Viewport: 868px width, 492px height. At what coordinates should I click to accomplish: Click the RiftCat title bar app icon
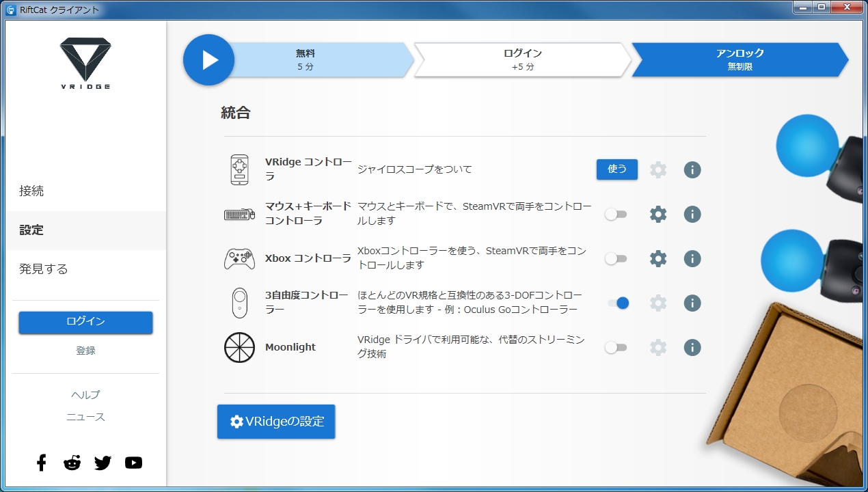point(11,10)
